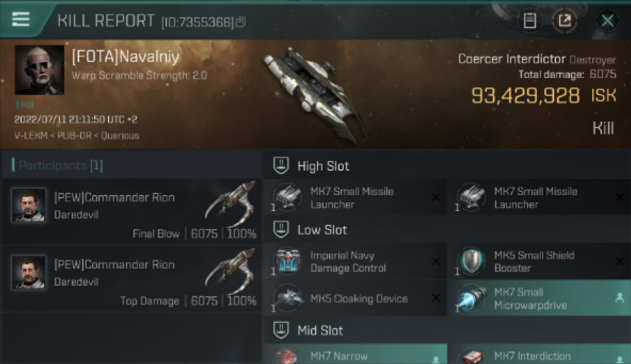Collapse the Mid Slot section
Viewport: 631px width, 364px height.
tap(281, 331)
